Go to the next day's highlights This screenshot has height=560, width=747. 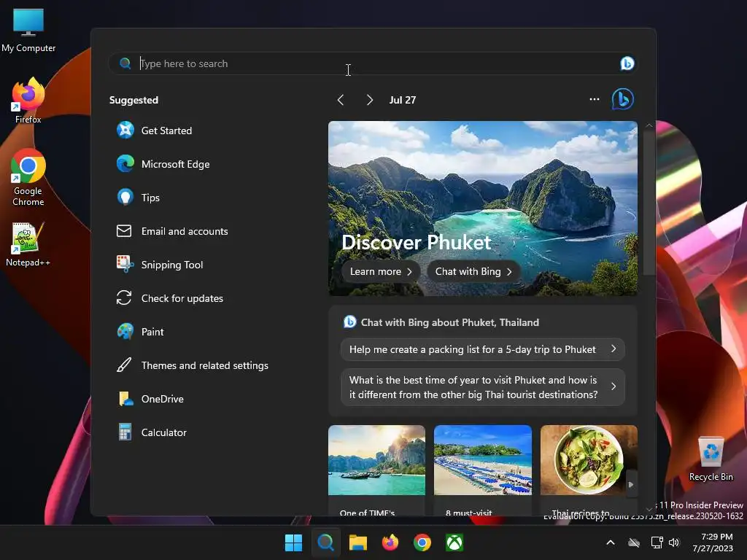click(370, 100)
